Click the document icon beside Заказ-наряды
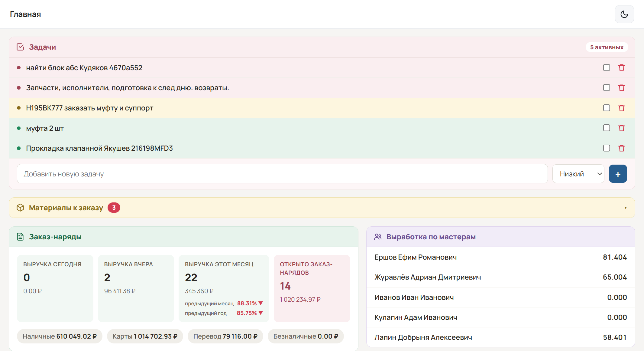This screenshot has width=644, height=351. 20,237
